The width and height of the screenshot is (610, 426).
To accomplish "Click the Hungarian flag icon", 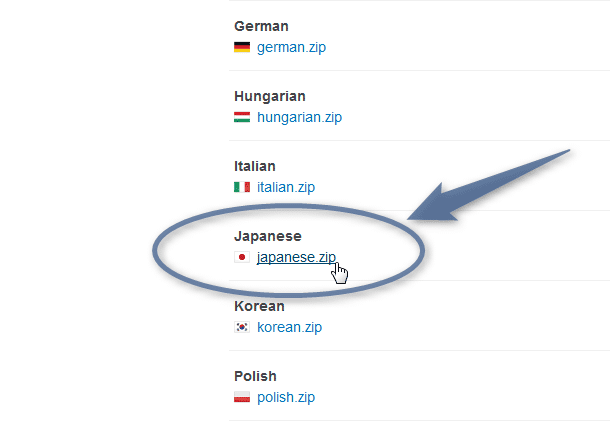I will (242, 117).
